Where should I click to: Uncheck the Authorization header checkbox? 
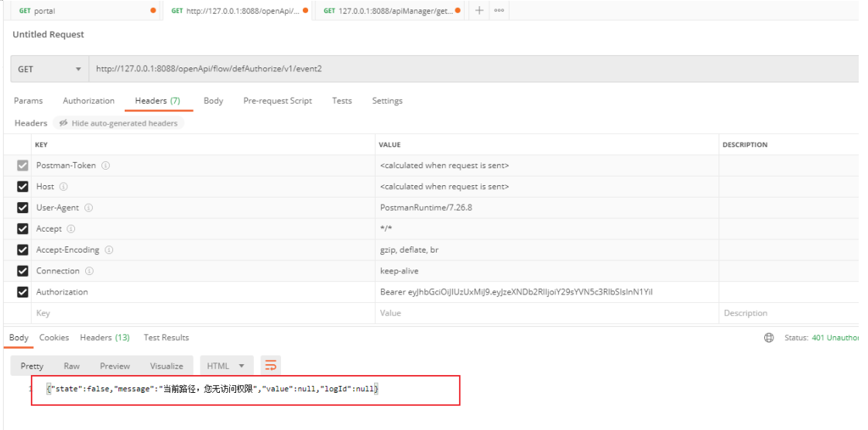(x=22, y=292)
